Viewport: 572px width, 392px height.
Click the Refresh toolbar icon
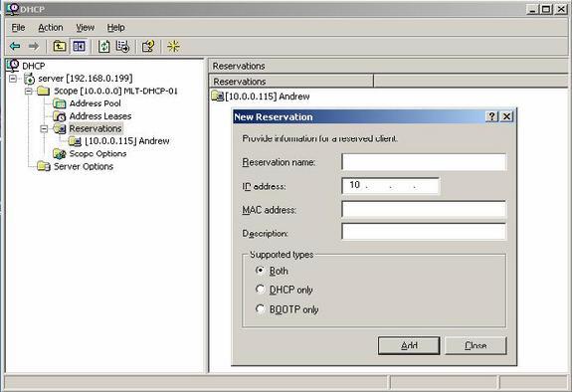pos(104,47)
